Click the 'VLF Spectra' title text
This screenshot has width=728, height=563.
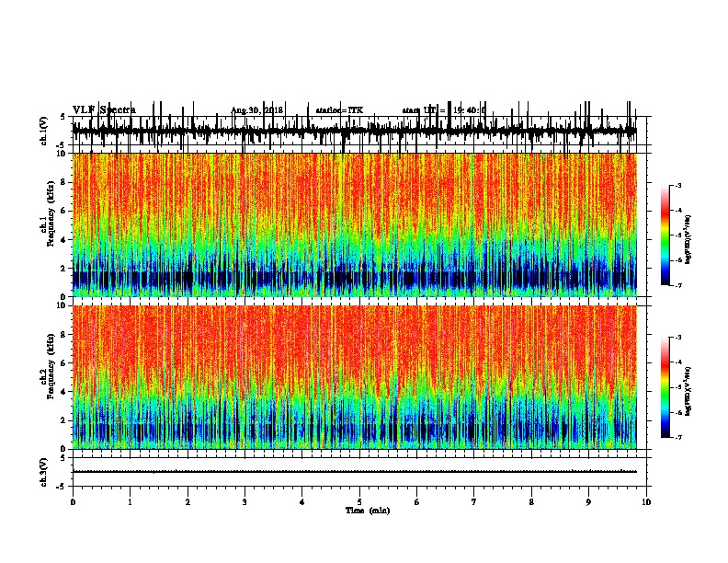104,110
